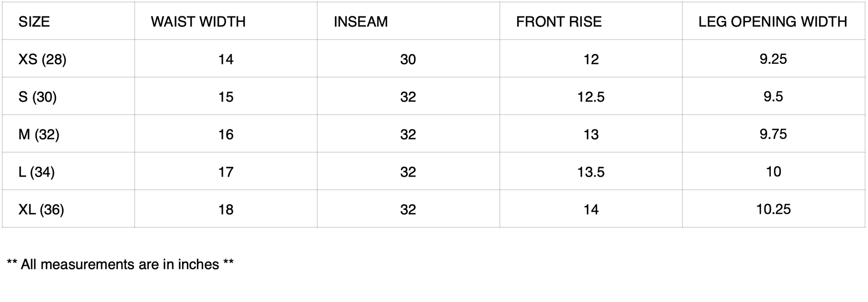This screenshot has width=868, height=302.
Task: Click waist width value 14
Action: coord(226,59)
